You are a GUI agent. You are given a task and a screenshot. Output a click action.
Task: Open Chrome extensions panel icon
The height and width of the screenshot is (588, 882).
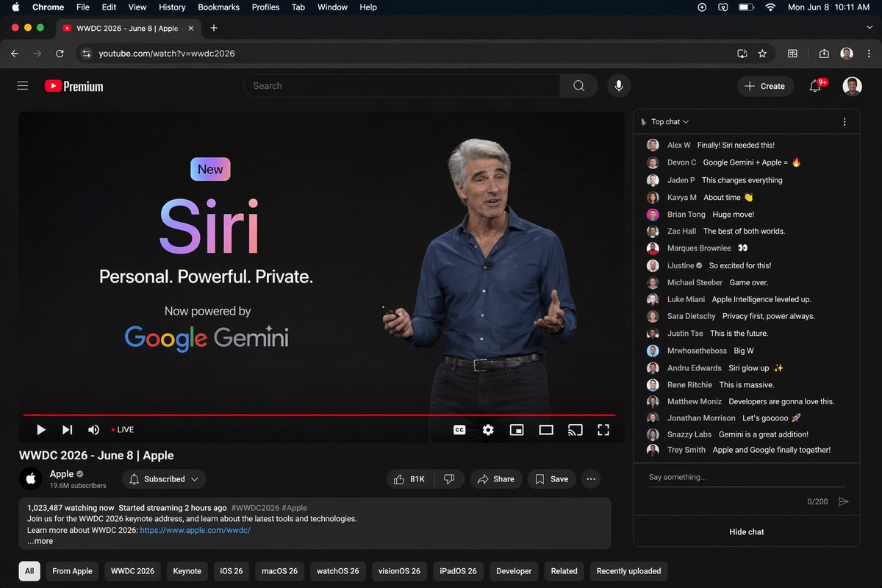click(792, 54)
